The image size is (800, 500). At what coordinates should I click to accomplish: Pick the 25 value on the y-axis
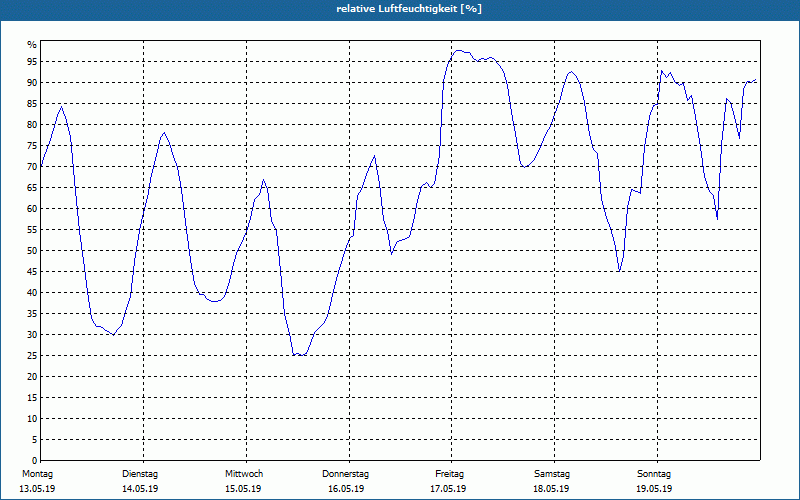pos(32,356)
